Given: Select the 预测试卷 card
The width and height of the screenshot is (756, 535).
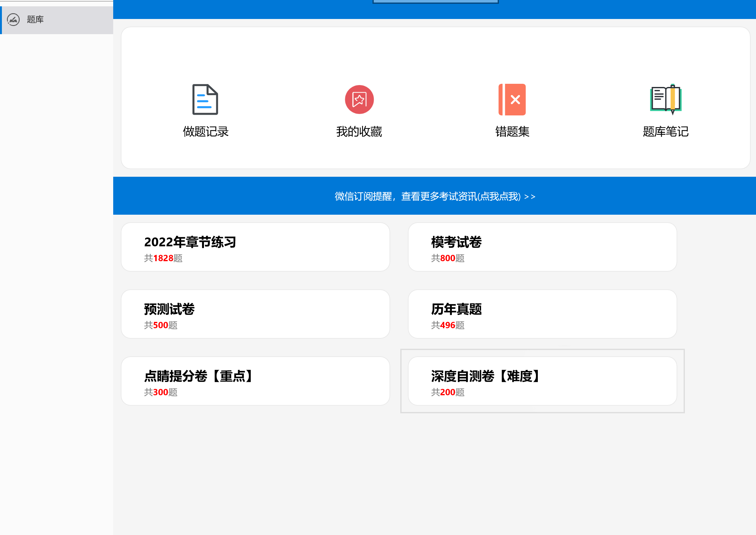Looking at the screenshot, I should point(255,314).
